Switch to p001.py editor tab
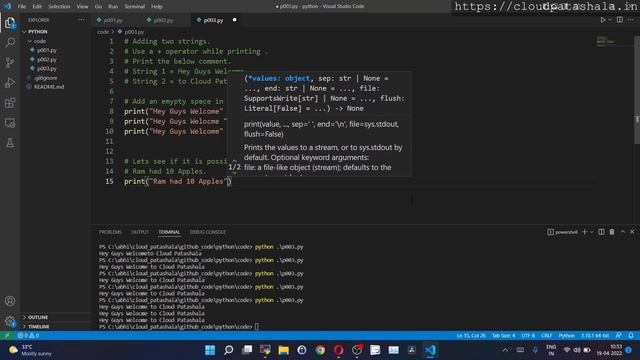Screen dimensions: 640x360 113,20
